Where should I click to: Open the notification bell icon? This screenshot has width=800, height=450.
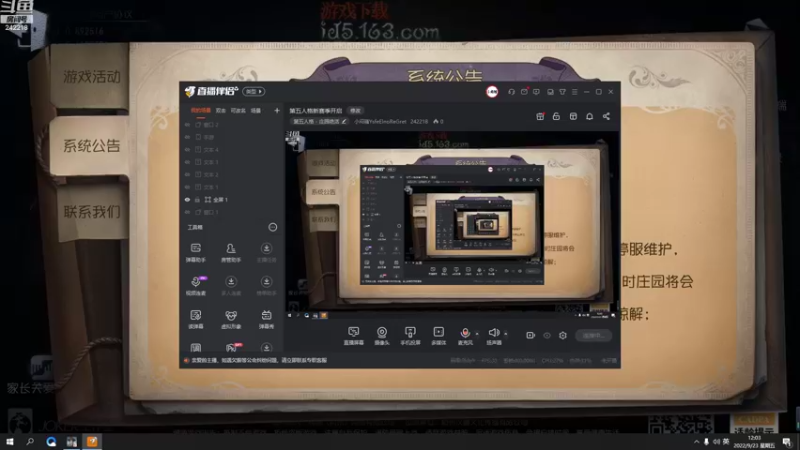click(x=589, y=116)
